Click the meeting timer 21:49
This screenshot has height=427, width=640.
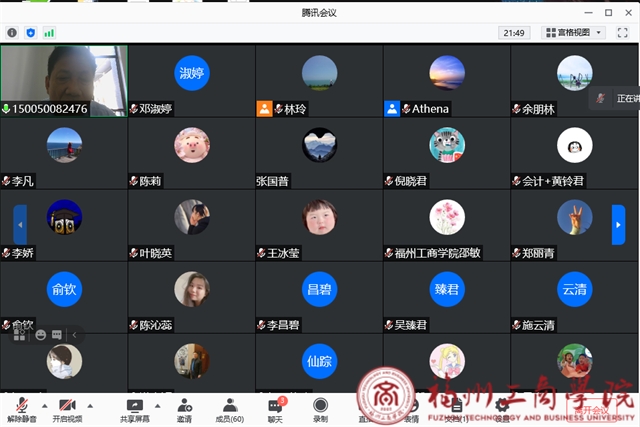pos(514,33)
